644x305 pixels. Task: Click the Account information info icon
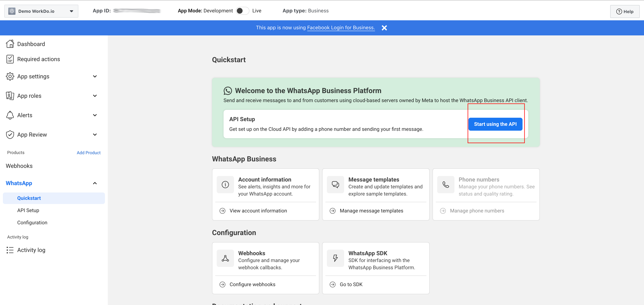[x=226, y=184]
